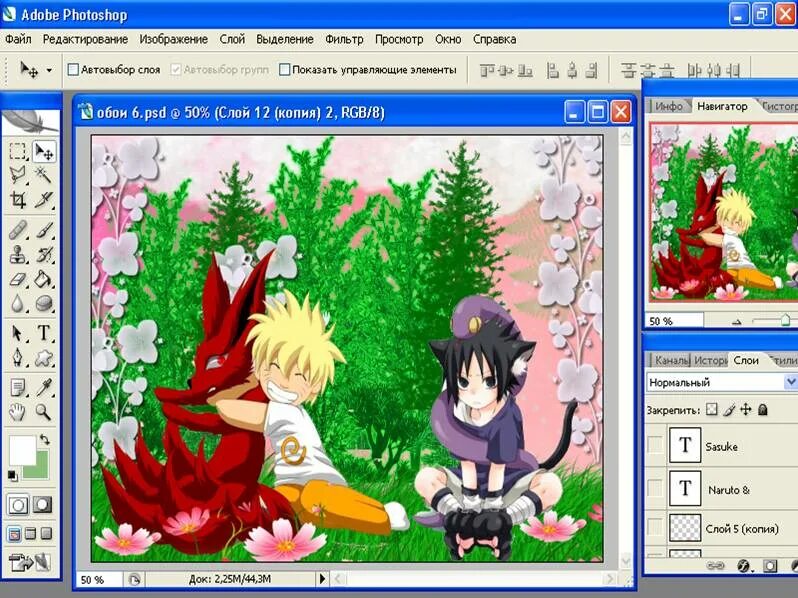Add a layer mask in the Layers panel
Image resolution: width=798 pixels, height=598 pixels.
point(770,566)
